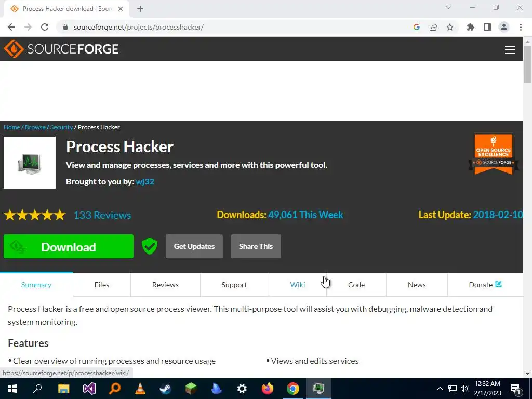Open the Chrome extensions puzzle icon
532x399 pixels.
[470, 27]
